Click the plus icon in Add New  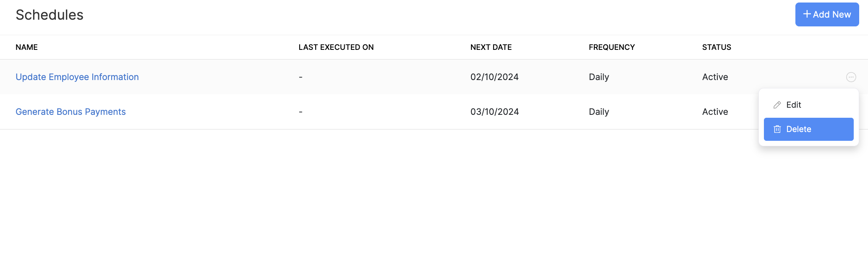click(x=806, y=14)
